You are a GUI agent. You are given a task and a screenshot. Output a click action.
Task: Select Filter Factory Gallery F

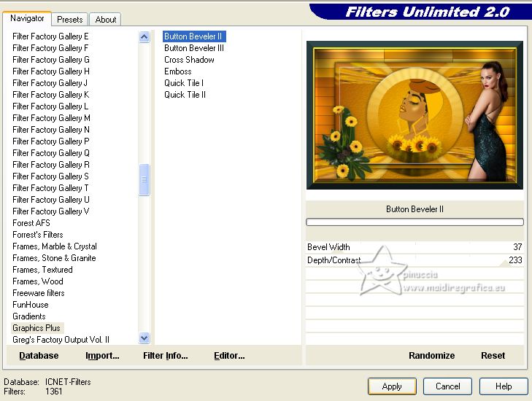pos(50,48)
